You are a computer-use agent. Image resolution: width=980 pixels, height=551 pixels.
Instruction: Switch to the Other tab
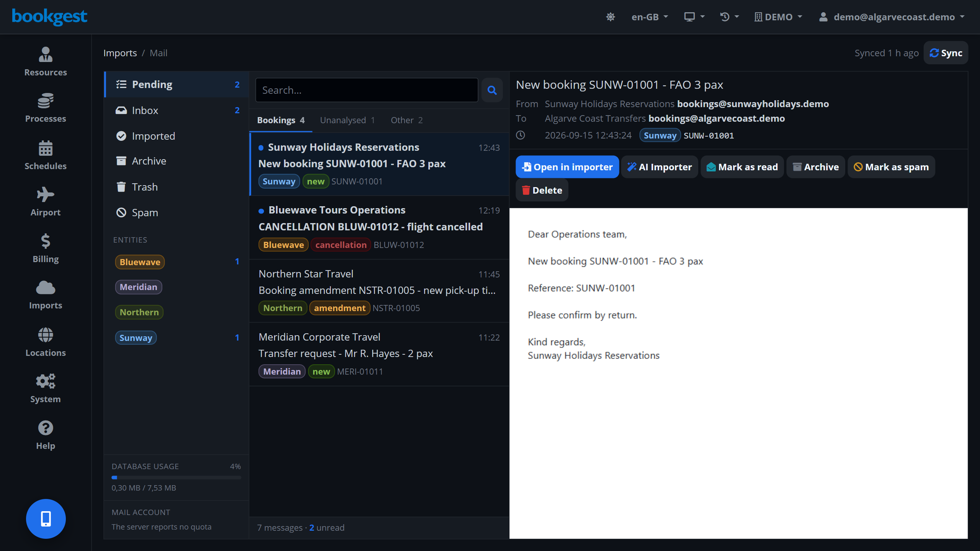407,120
